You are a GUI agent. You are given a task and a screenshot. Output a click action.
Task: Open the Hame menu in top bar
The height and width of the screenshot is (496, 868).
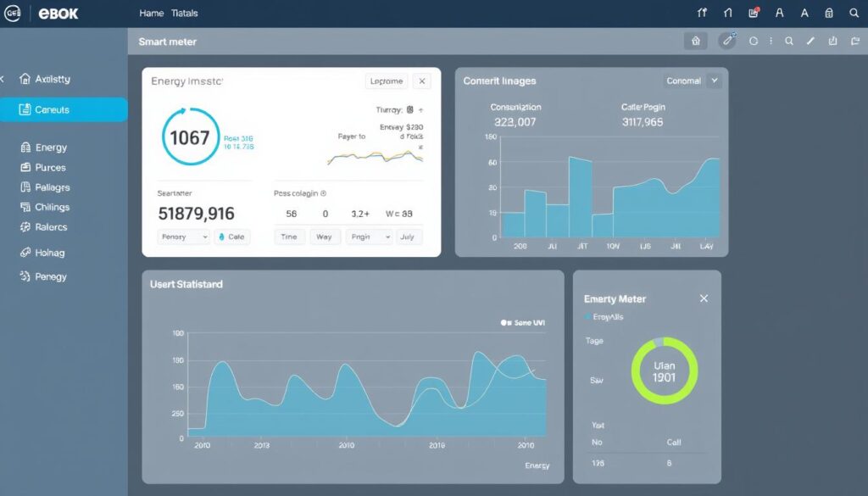[x=151, y=14]
